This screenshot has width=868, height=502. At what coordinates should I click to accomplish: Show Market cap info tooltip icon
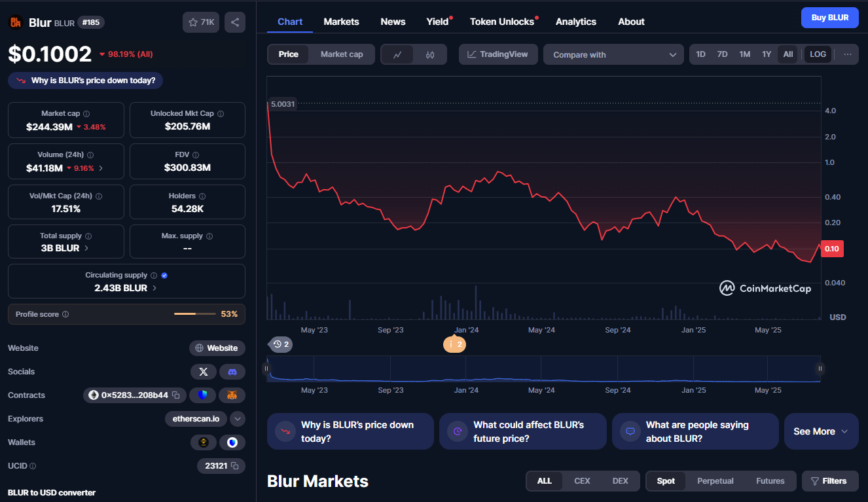[x=86, y=114]
